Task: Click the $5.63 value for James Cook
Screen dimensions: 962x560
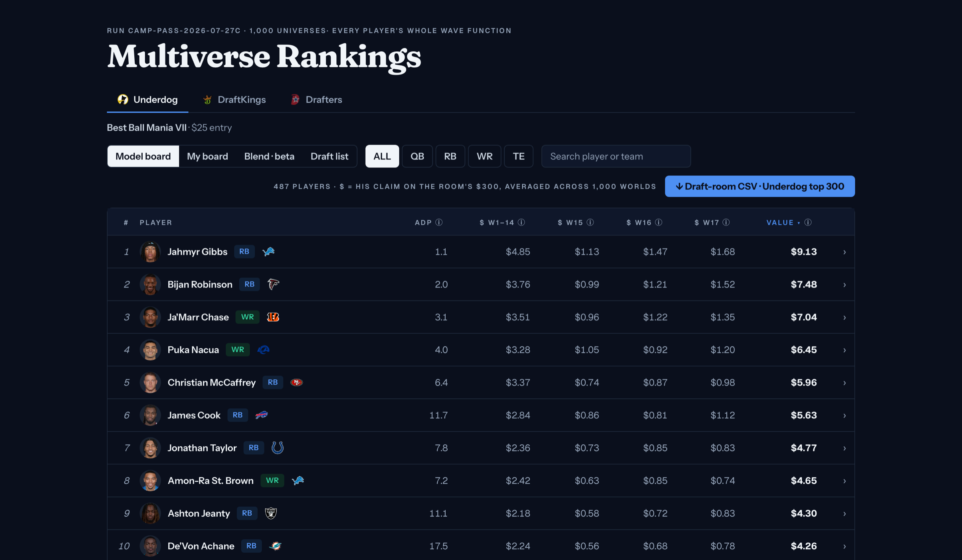Action: [804, 415]
